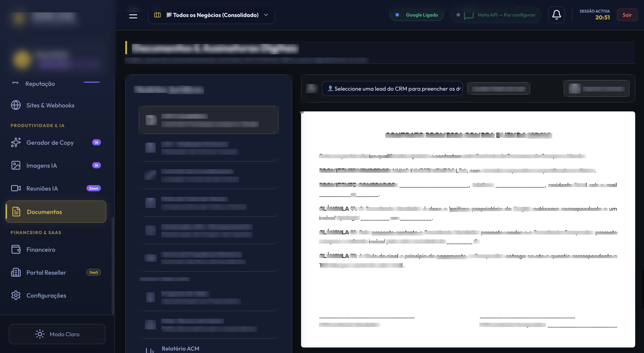
Task: Click the IA badge next to Imagens IA
Action: [97, 165]
